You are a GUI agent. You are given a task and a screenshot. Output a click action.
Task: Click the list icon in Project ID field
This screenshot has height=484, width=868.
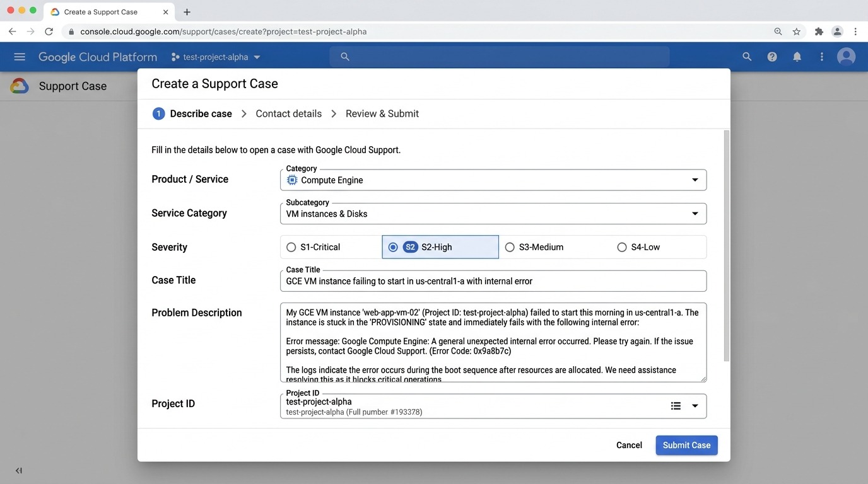pos(676,406)
